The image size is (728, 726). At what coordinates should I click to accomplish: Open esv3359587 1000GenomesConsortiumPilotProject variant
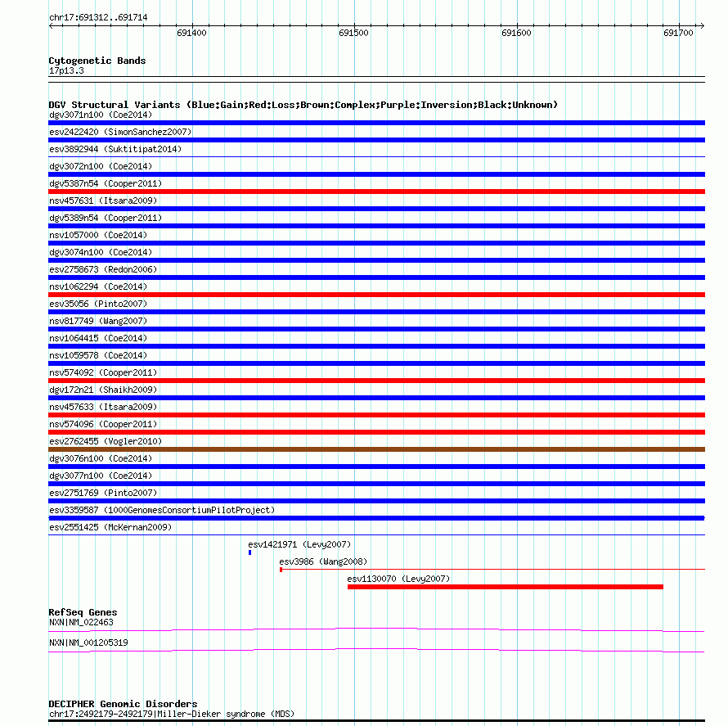[x=162, y=510]
